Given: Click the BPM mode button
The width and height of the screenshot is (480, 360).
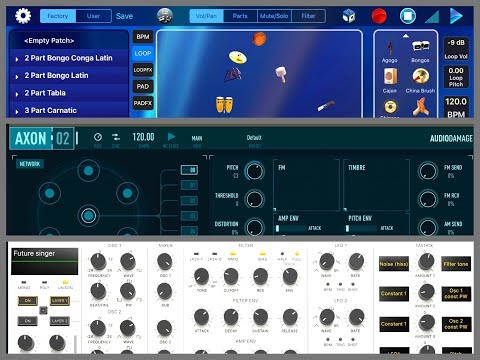Looking at the screenshot, I should pos(143,37).
